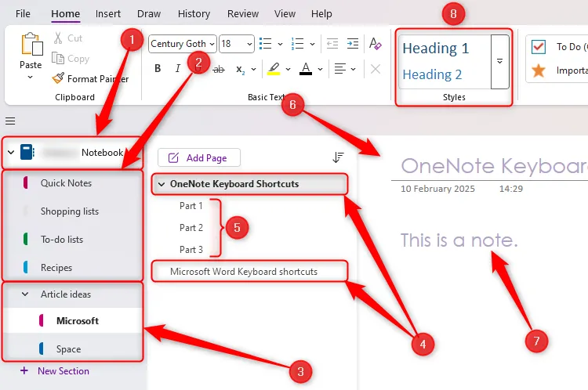
Task: Apply bold formatting with the B icon
Action: pos(158,69)
